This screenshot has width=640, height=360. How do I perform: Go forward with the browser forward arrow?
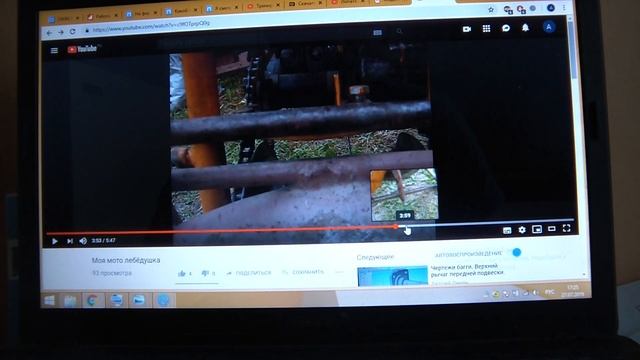click(x=61, y=32)
